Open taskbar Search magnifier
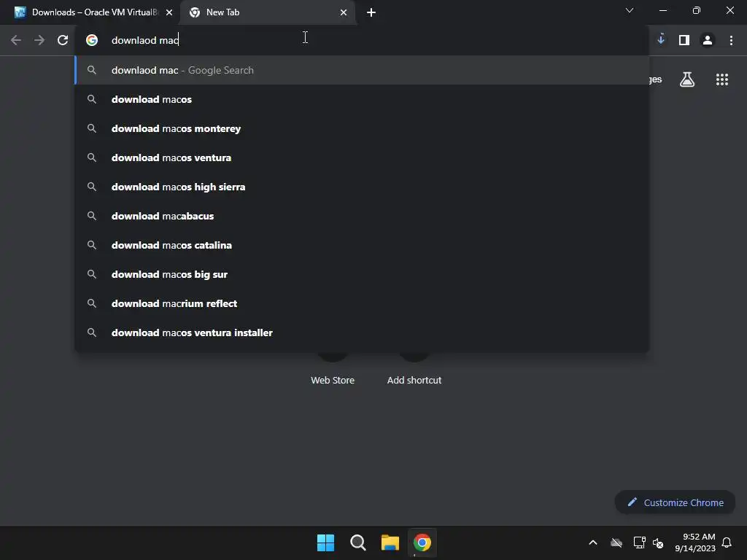Image resolution: width=747 pixels, height=560 pixels. (357, 542)
